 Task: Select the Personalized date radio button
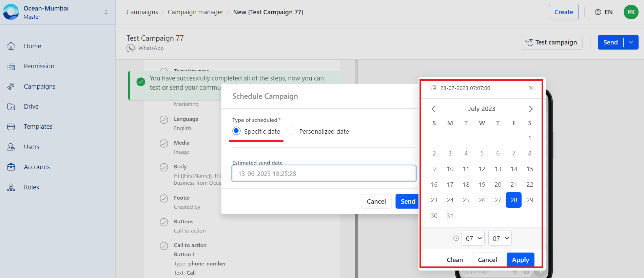[x=291, y=131]
